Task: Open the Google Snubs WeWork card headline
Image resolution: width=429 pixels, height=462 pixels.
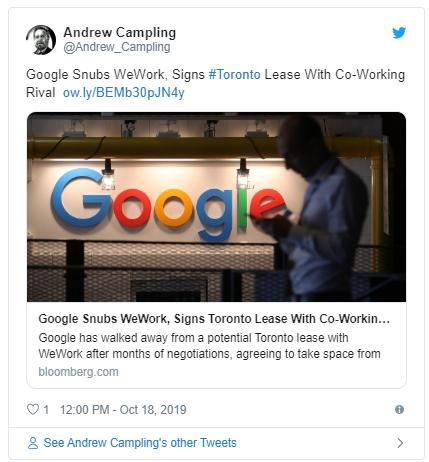Action: coord(214,319)
